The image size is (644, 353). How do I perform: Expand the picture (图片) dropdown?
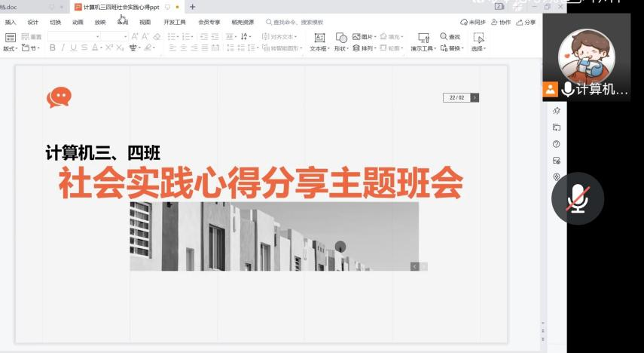[375, 36]
